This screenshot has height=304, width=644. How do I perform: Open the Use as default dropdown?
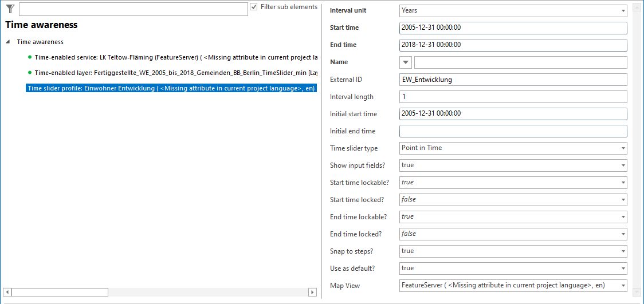pos(513,268)
